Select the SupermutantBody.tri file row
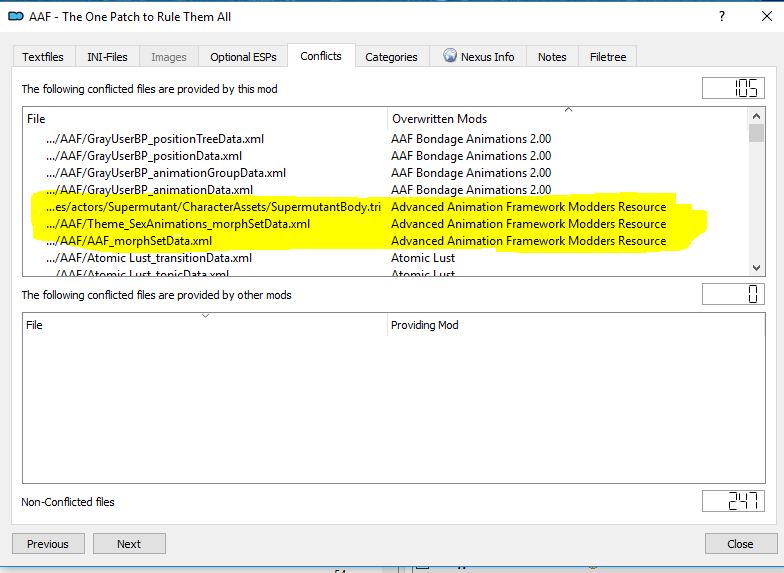Screen dimensions: 784x573 click(386, 206)
